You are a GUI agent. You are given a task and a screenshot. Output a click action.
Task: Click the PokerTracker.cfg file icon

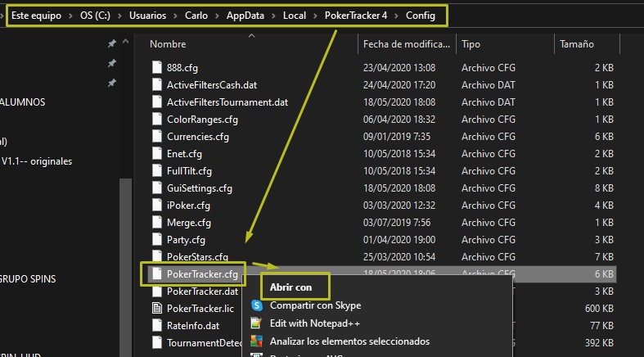pyautogui.click(x=157, y=274)
